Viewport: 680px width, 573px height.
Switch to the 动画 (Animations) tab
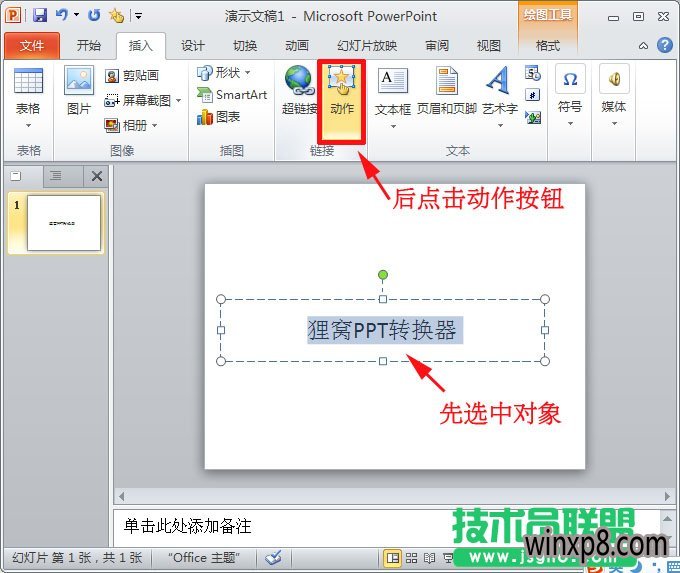[x=297, y=46]
